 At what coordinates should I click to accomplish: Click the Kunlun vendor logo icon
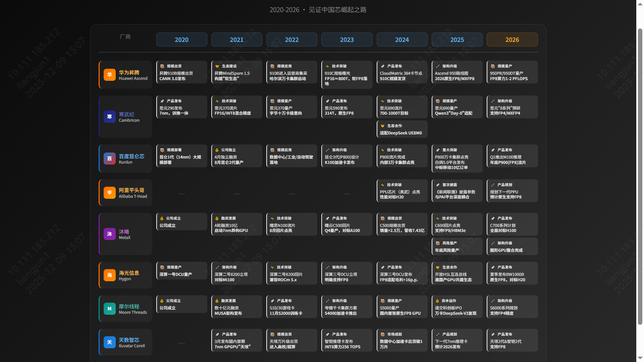coord(109,159)
